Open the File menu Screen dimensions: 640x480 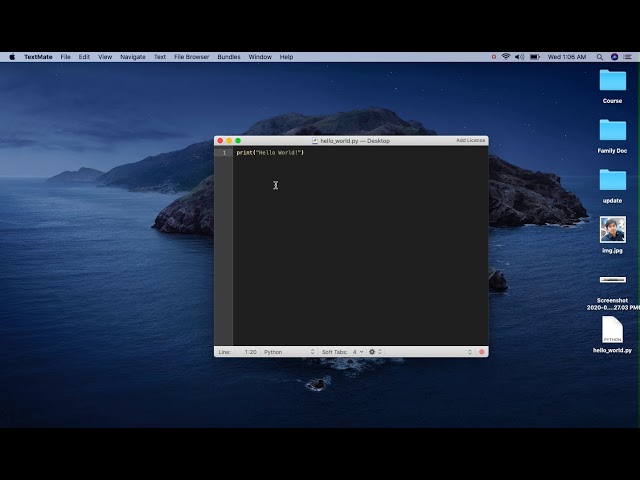click(x=65, y=57)
